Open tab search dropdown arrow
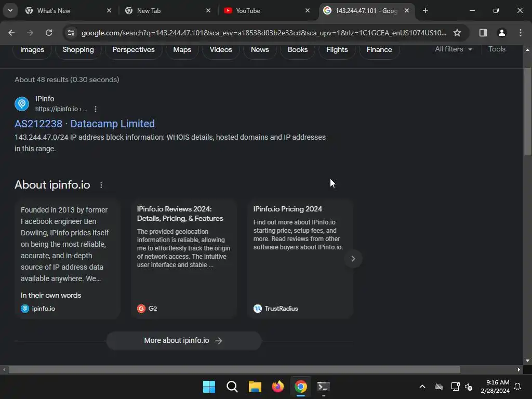The width and height of the screenshot is (532, 399). click(x=10, y=10)
